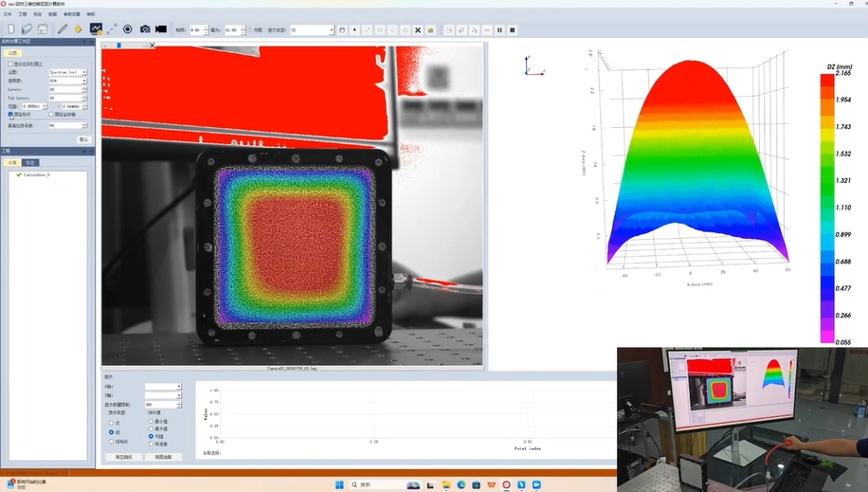Image resolution: width=868 pixels, height=492 pixels.
Task: Open the 50% transparency dropdown
Action: [67, 81]
